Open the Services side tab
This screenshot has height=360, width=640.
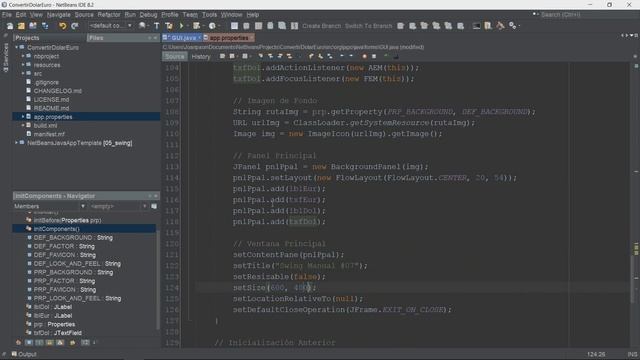[5, 57]
